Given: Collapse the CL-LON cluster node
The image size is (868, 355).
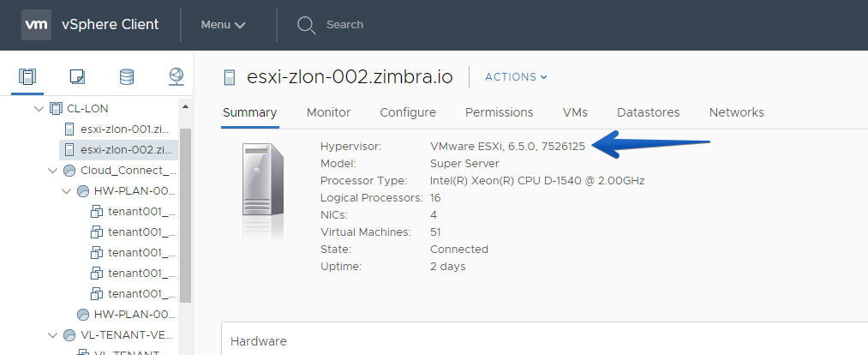Looking at the screenshot, I should click(x=39, y=109).
